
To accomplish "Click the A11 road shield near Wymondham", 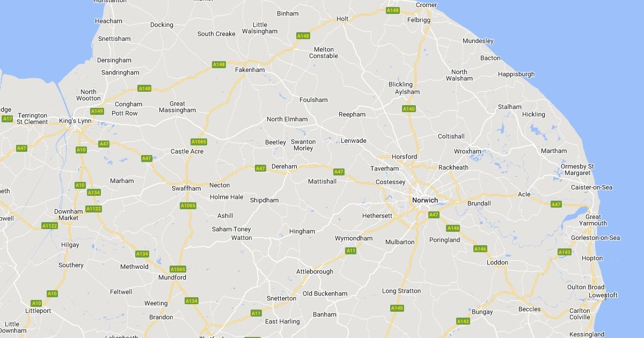I will point(351,251).
